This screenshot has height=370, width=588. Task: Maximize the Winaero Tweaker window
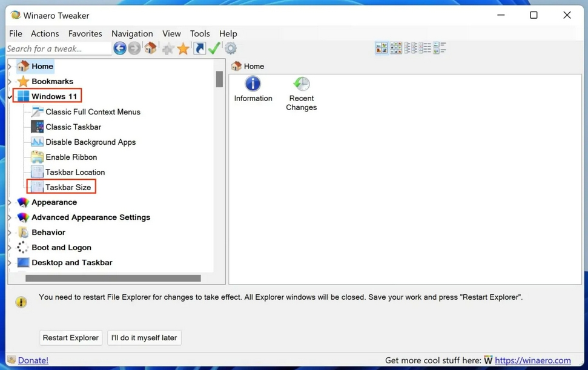(533, 15)
